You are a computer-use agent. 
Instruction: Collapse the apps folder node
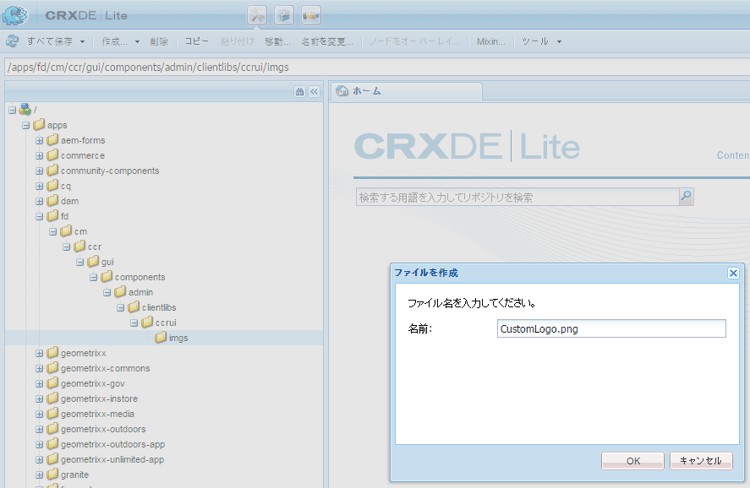[x=26, y=125]
